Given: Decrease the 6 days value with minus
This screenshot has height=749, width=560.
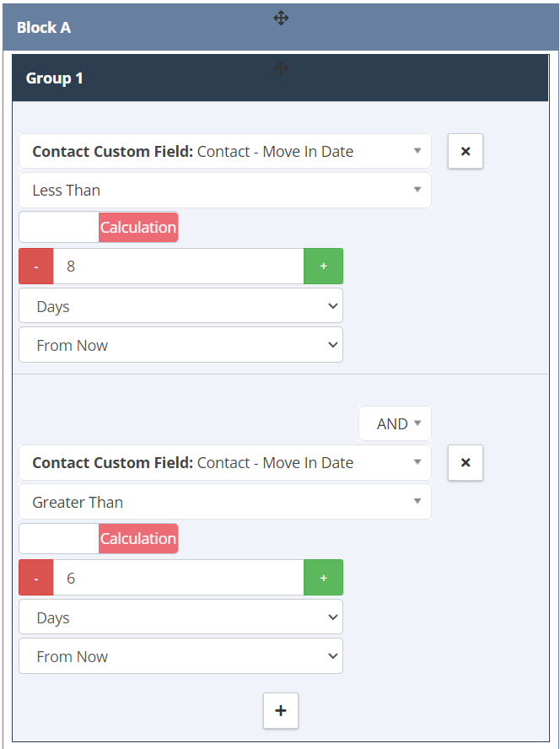Looking at the screenshot, I should click(35, 578).
